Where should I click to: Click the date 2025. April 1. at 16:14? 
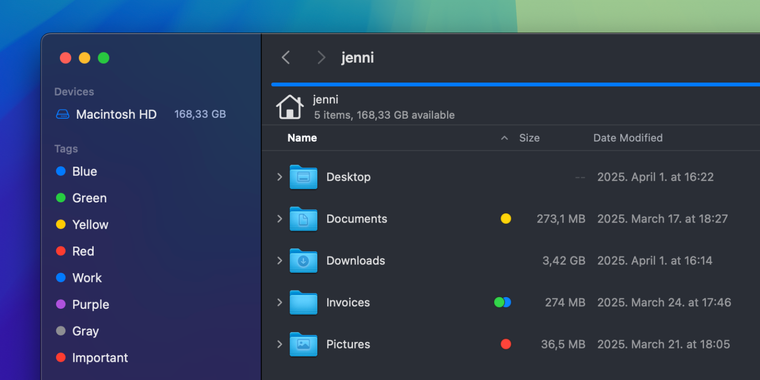(x=655, y=261)
